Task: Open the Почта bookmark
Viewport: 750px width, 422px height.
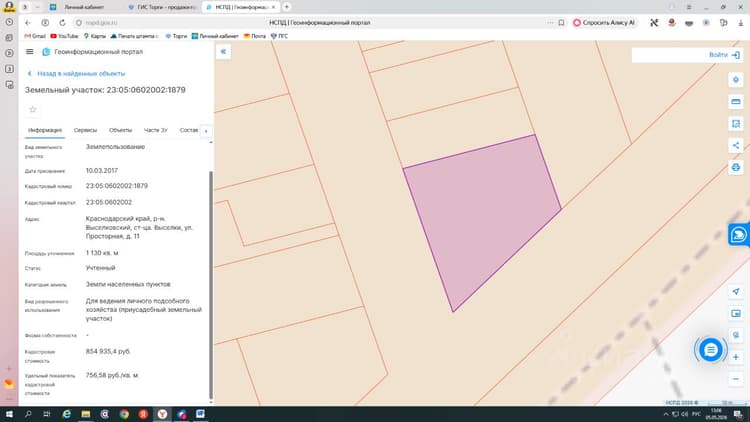Action: click(x=254, y=36)
